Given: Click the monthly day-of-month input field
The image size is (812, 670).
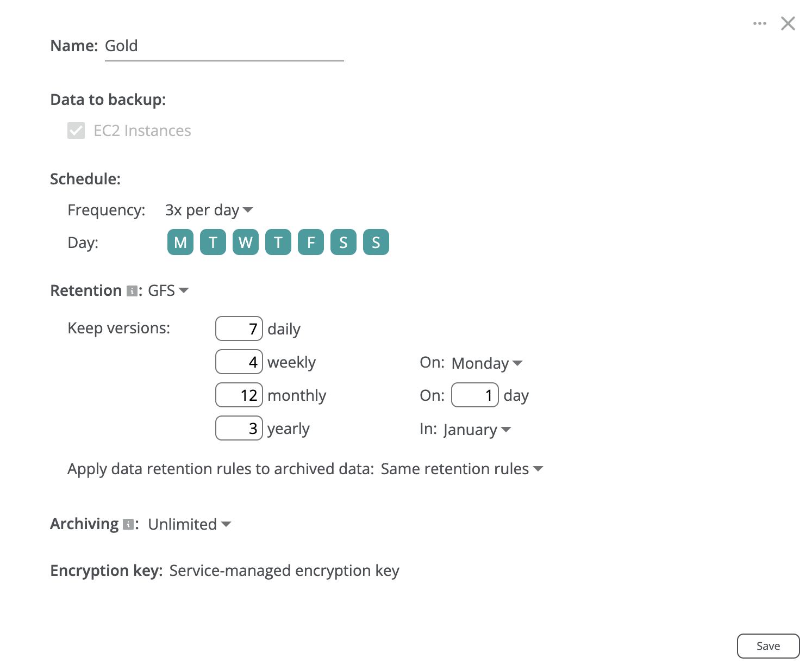Looking at the screenshot, I should pyautogui.click(x=474, y=395).
